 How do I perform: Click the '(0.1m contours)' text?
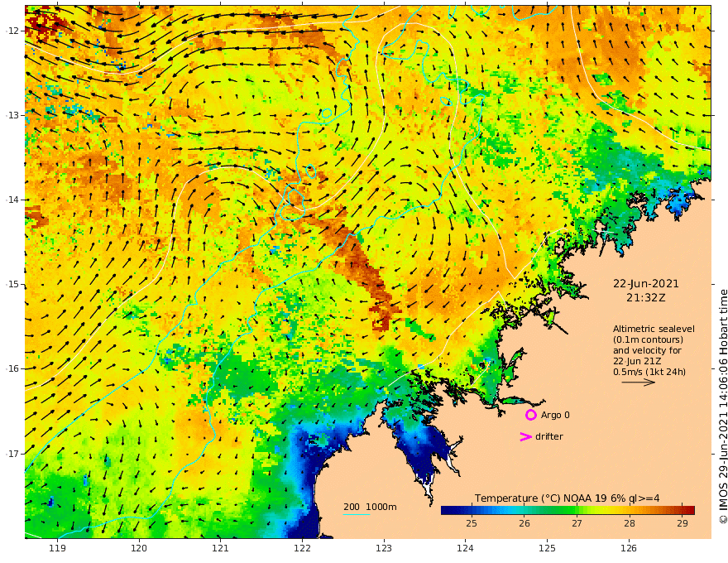[648, 339]
